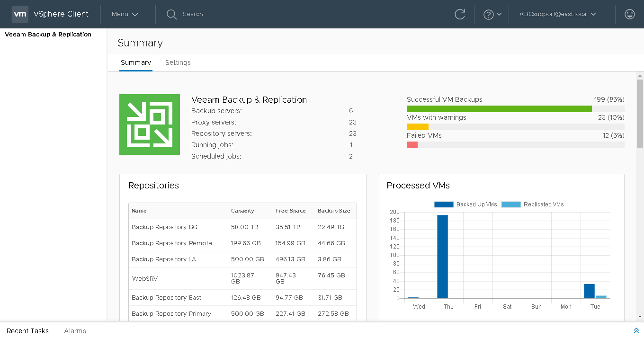This screenshot has width=644, height=338.
Task: Click the search magnifier icon
Action: coord(171,14)
